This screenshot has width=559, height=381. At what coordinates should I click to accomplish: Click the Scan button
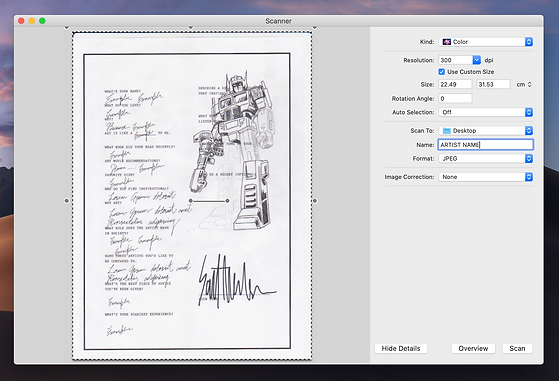tap(517, 349)
